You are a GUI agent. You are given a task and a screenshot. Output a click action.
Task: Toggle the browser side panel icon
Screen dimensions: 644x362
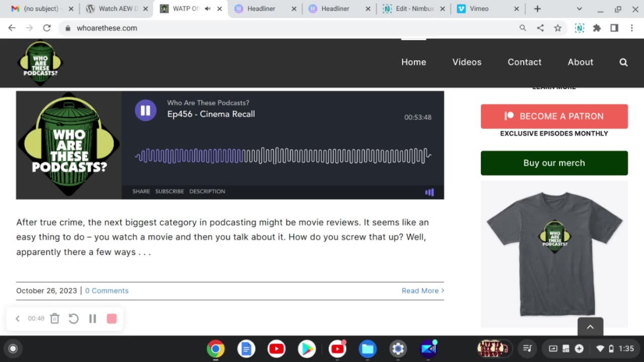coord(614,28)
